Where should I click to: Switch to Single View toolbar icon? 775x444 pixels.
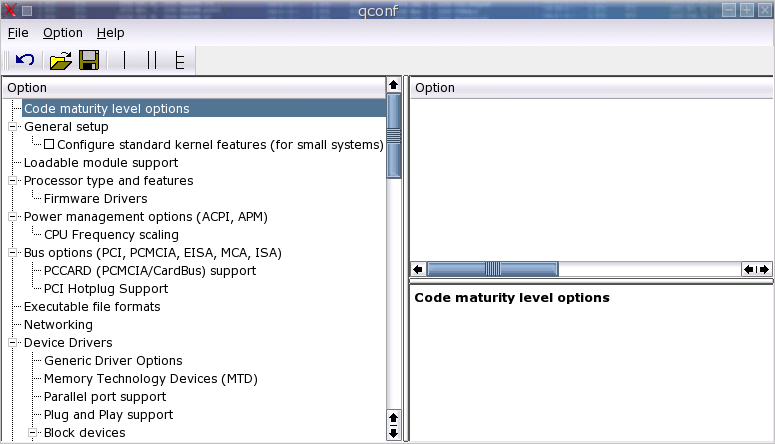[x=124, y=60]
